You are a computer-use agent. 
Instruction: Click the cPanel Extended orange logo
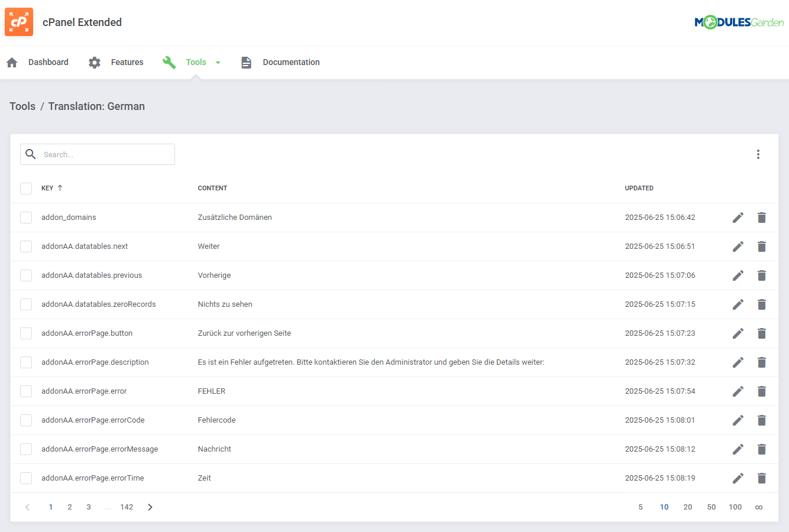point(19,22)
